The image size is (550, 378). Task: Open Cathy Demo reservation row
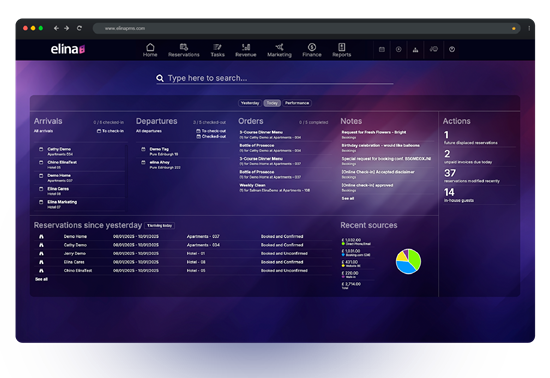coord(182,245)
